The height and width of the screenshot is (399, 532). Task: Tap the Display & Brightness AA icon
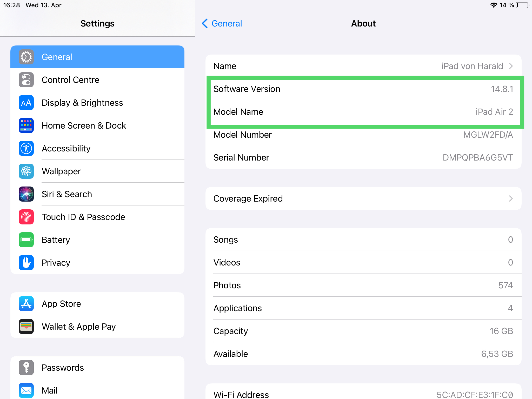click(x=26, y=103)
